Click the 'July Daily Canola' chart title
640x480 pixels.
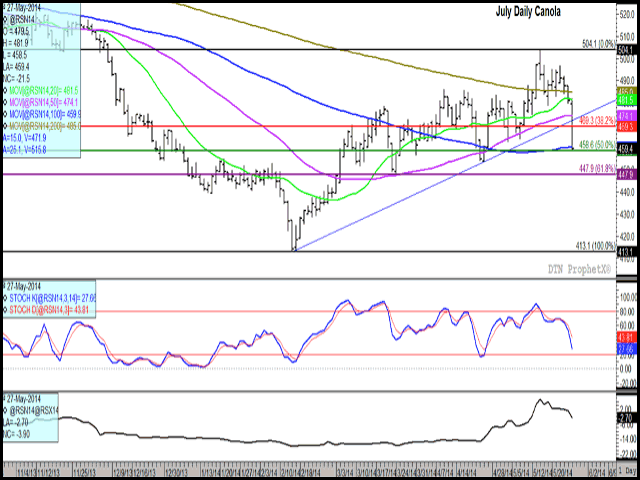[528, 11]
